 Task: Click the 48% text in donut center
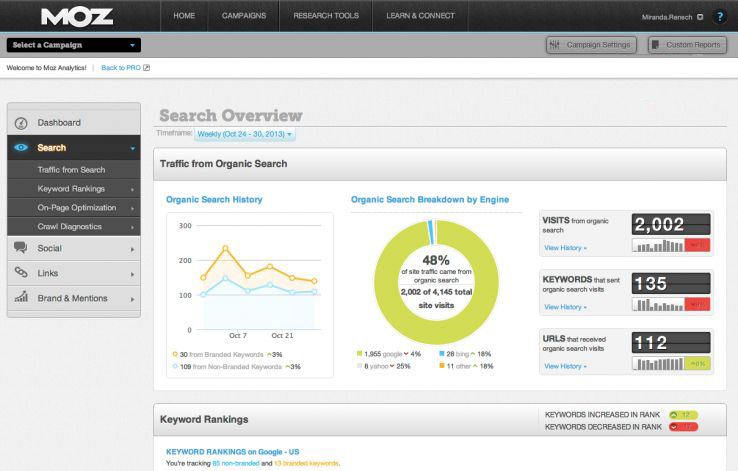[436, 260]
